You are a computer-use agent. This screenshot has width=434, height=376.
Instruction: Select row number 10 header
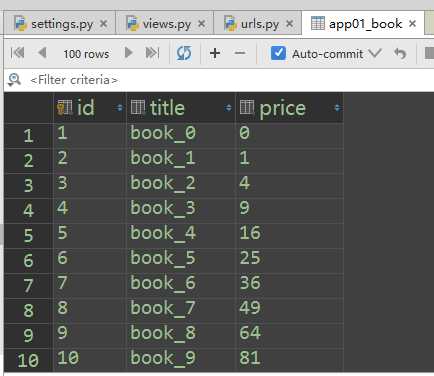(x=28, y=360)
